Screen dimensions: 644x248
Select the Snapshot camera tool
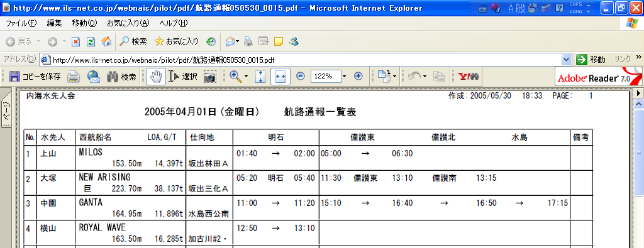210,76
